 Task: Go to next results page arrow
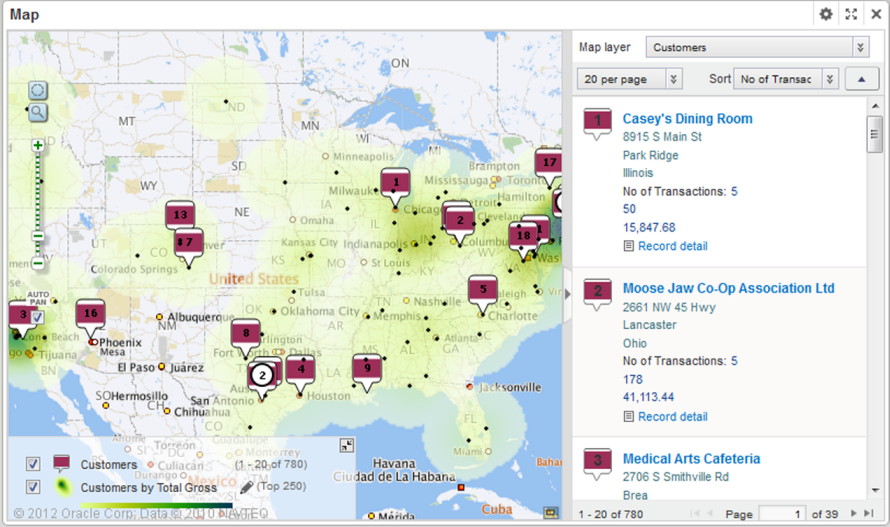coord(853,513)
